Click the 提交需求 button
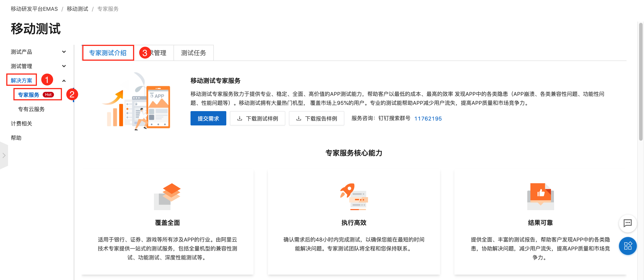 click(208, 118)
